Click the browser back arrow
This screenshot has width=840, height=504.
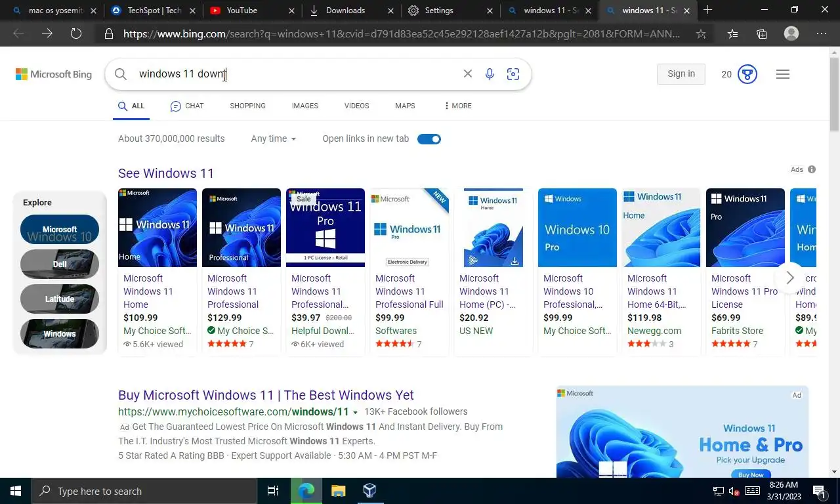click(18, 33)
